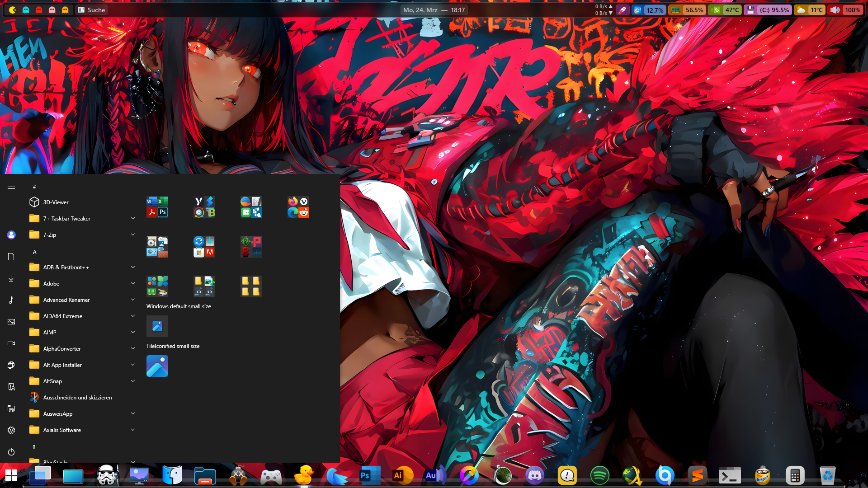Open the yellow rubber duck app

pyautogui.click(x=304, y=475)
